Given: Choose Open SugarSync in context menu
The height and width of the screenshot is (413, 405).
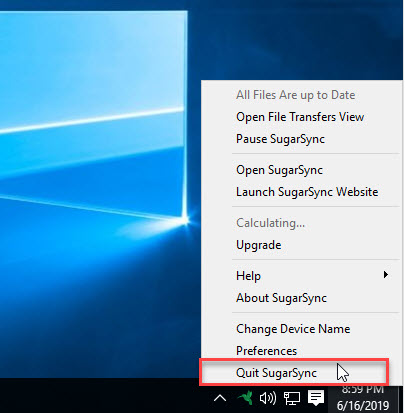Looking at the screenshot, I should click(279, 170).
